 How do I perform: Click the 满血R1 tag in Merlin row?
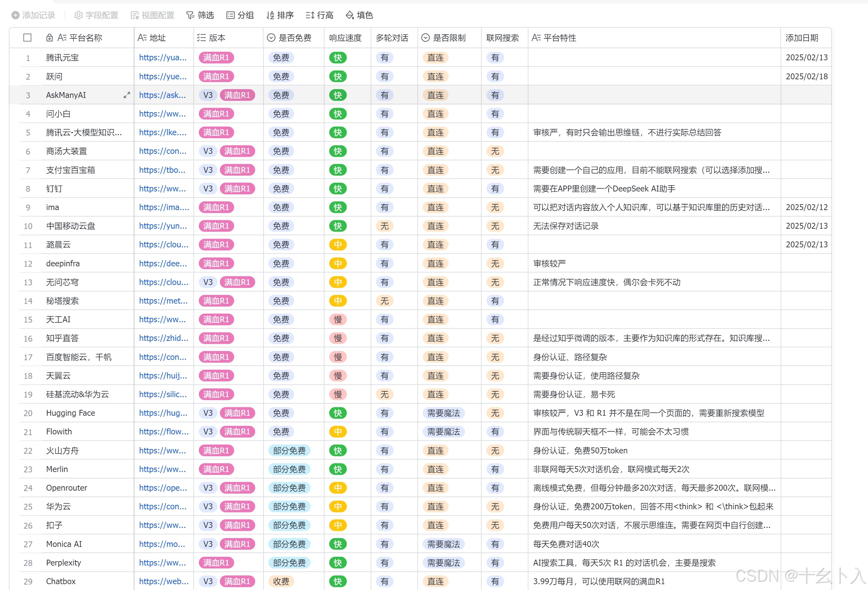pos(216,469)
